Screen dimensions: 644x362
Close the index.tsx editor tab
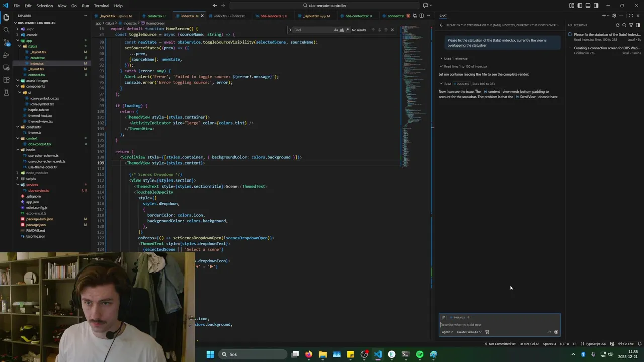[x=202, y=16]
